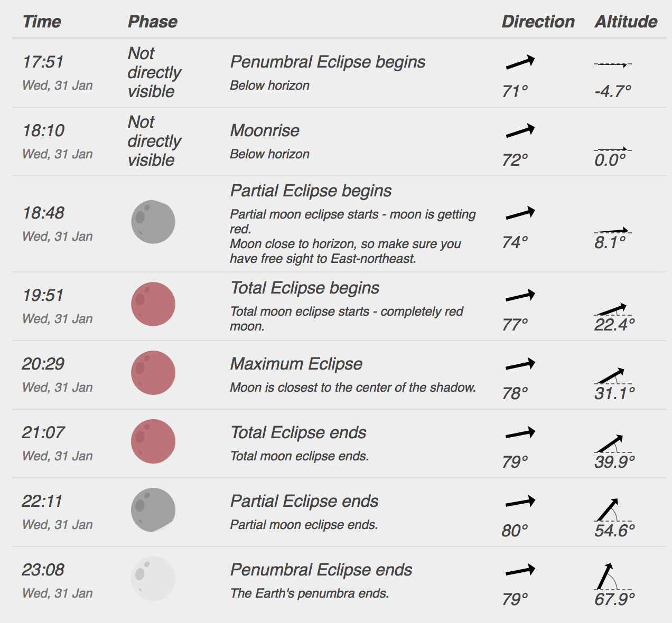Click the altitude arrow icon for 54.6°
Screen dimensions: 672x623
[613, 509]
